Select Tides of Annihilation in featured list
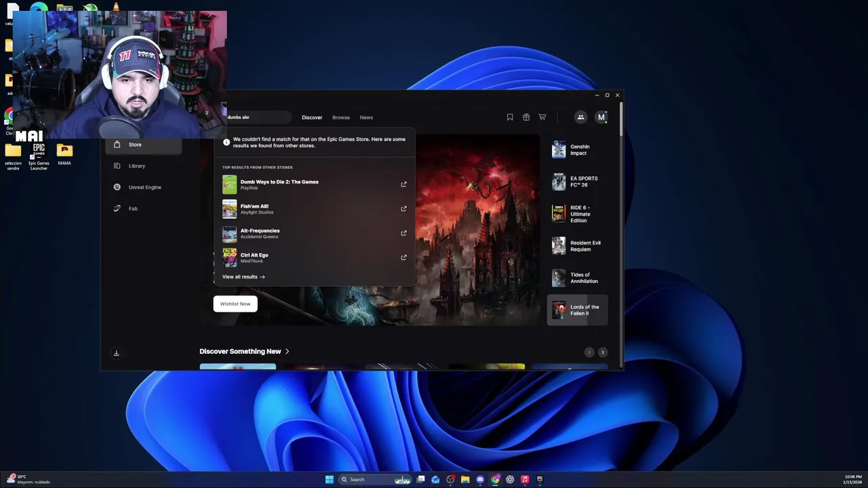Screen dimensions: 868x488 point(577,278)
